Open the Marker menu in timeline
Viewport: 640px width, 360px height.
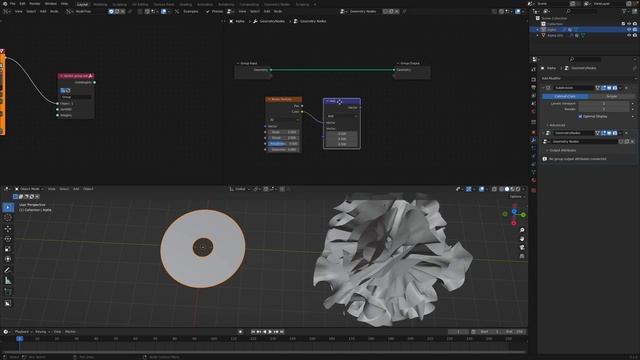(70, 332)
